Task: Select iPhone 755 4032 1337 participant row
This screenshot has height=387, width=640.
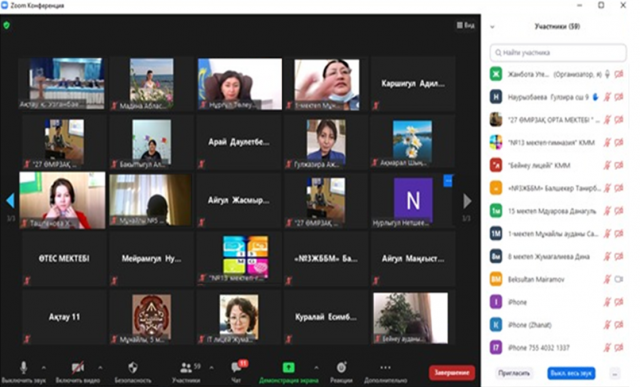Action: (x=557, y=348)
